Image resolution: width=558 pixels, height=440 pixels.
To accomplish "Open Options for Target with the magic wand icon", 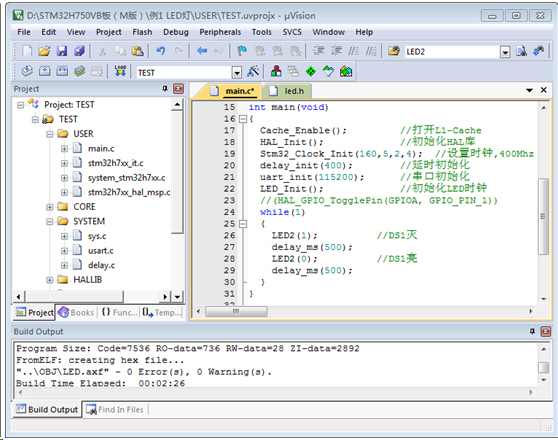I will coord(253,72).
